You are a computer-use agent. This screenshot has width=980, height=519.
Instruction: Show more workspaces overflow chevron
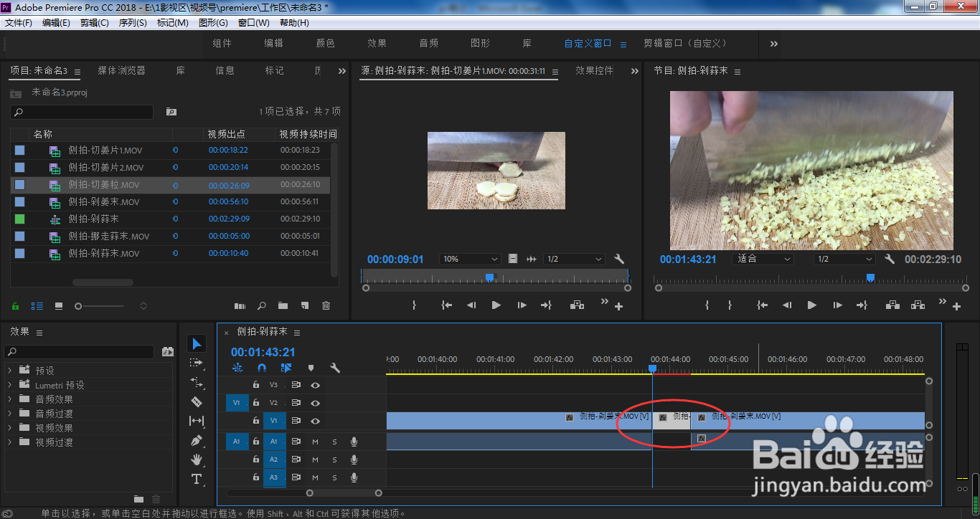(x=774, y=44)
